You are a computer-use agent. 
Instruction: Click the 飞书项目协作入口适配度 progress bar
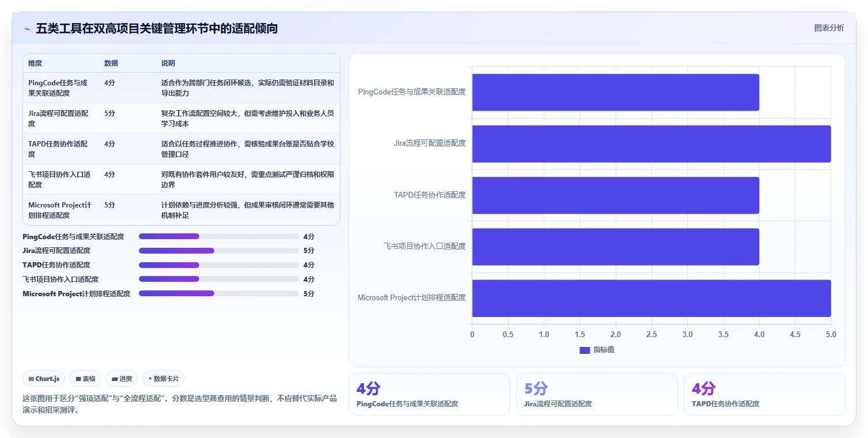[x=219, y=280]
